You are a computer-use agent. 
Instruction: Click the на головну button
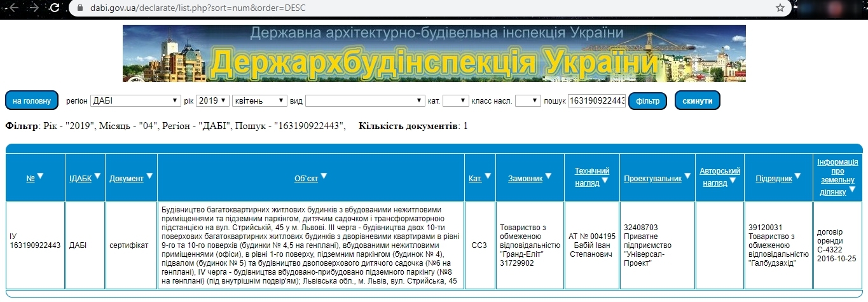click(32, 100)
